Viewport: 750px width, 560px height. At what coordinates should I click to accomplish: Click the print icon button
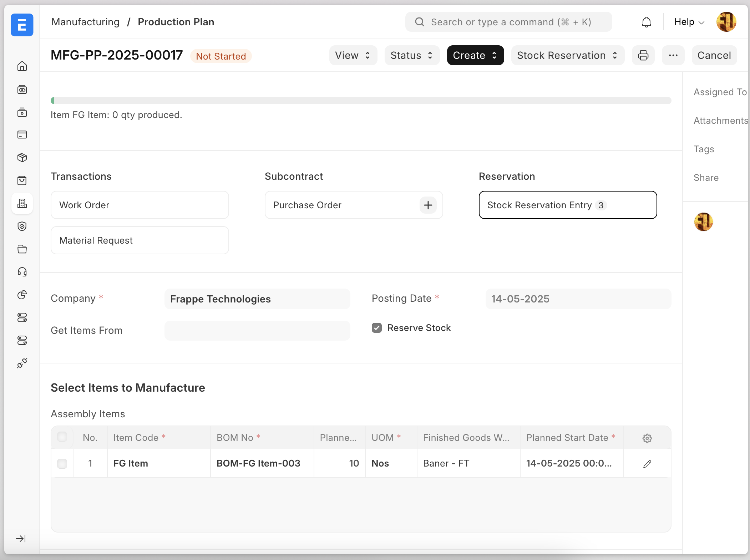(643, 55)
